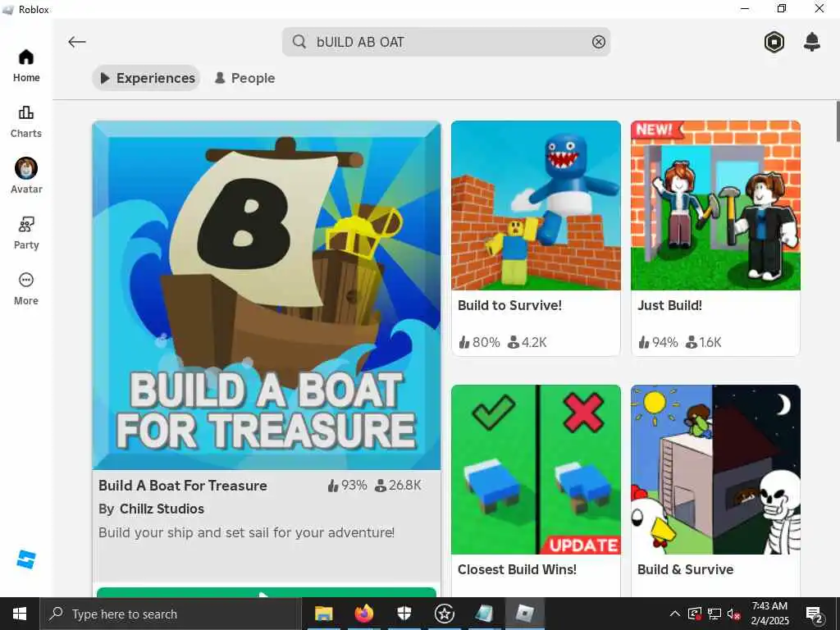Open the More menu in sidebar
Image resolution: width=840 pixels, height=630 pixels.
pos(25,289)
